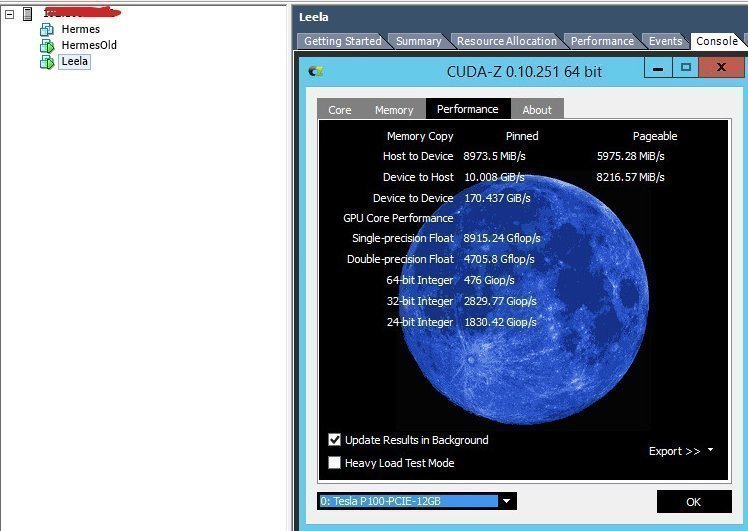
Task: Select the About tab
Action: tap(537, 110)
